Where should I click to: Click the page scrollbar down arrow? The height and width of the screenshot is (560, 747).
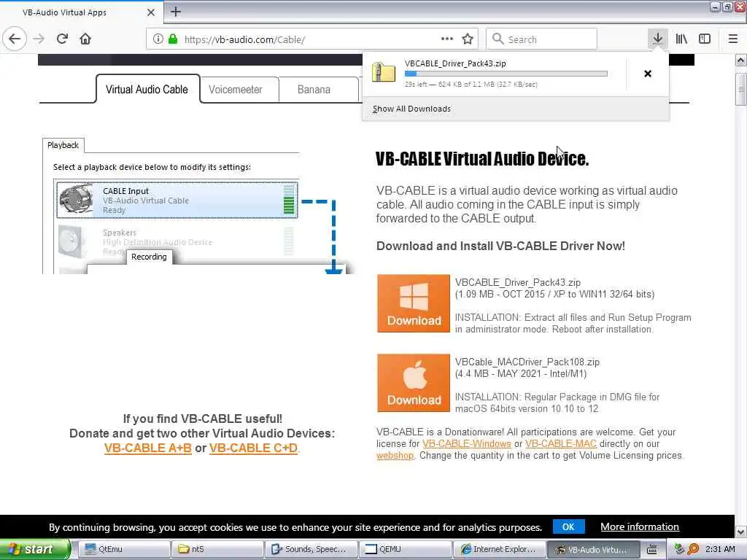coord(741,532)
